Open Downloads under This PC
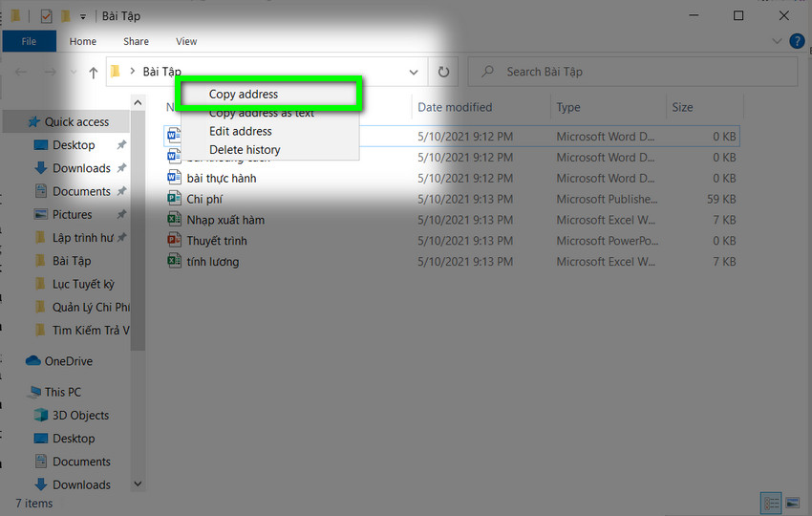This screenshot has width=812, height=516. point(81,484)
